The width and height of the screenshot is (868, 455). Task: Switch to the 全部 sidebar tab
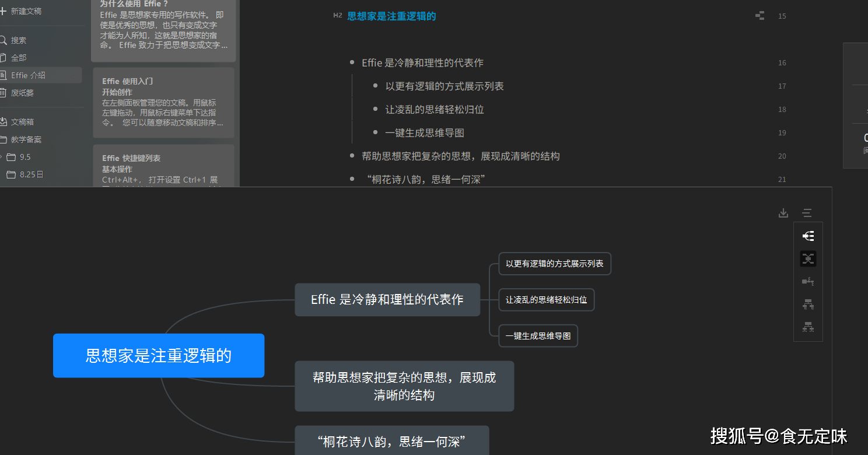point(17,57)
